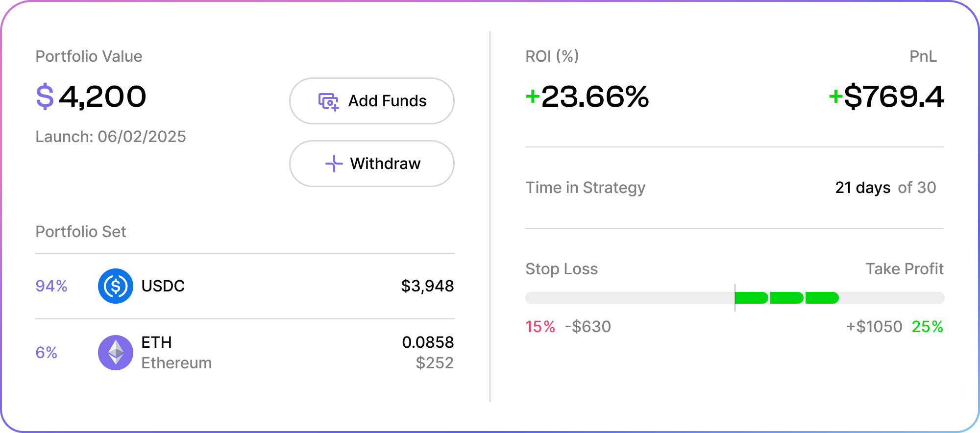Image resolution: width=980 pixels, height=433 pixels.
Task: Click the 21 days of 30 text
Action: pyautogui.click(x=885, y=188)
